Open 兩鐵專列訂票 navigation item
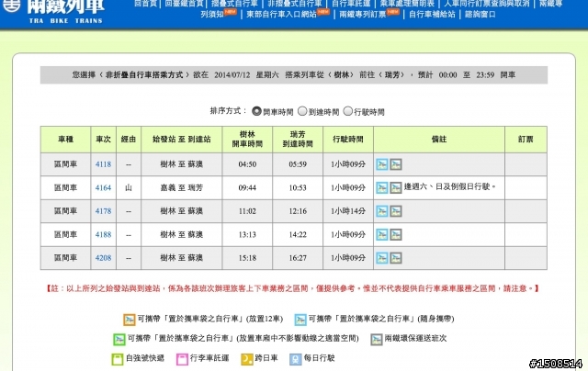Viewport: 588px width, 371px height. coord(363,15)
